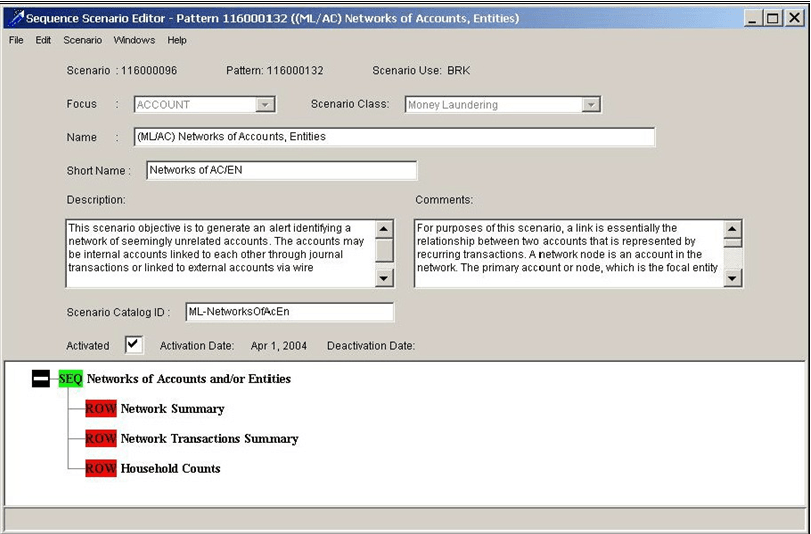The height and width of the screenshot is (534, 811).
Task: Minimize the Sequence Scenario Editor window
Action: (753, 19)
